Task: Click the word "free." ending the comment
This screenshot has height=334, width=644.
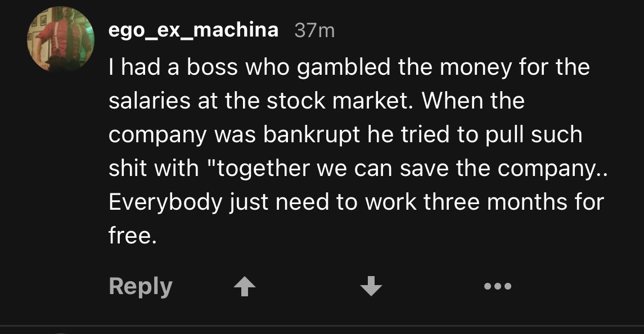Action: [133, 236]
